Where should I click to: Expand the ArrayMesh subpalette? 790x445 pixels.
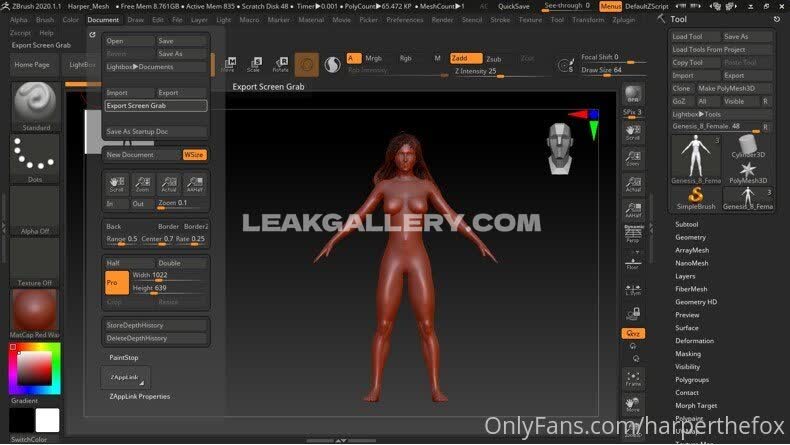click(x=692, y=250)
